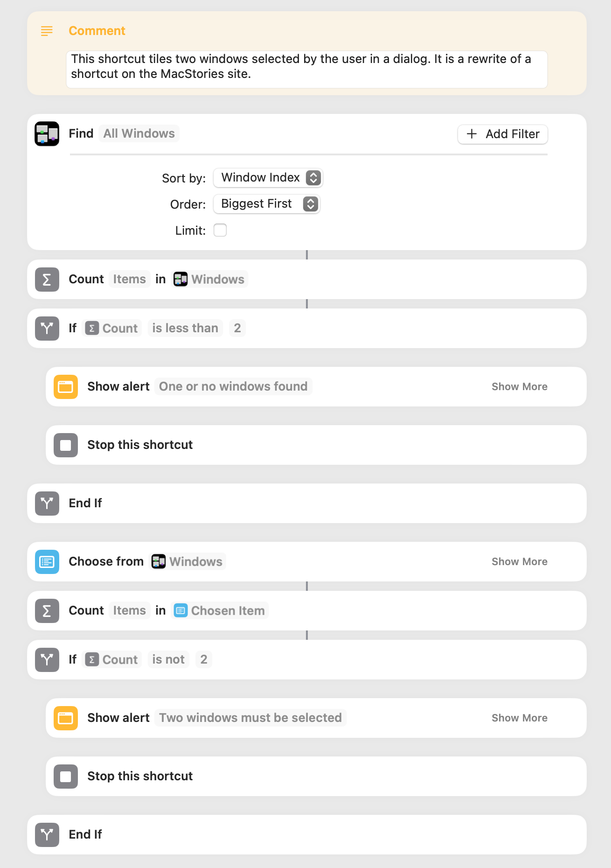Screen dimensions: 611x868
Task: Change the 'is less than' condition
Action: [x=185, y=328]
